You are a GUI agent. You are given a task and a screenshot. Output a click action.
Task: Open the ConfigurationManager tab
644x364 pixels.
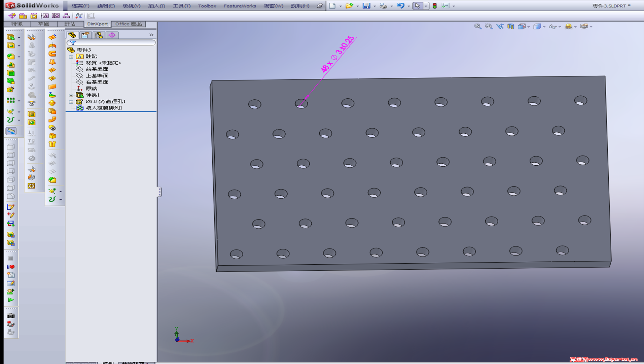coord(99,35)
